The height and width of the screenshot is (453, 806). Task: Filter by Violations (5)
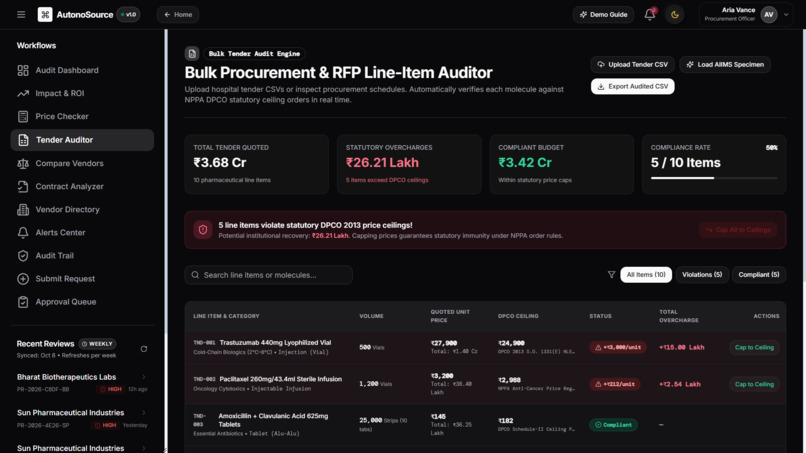point(702,275)
